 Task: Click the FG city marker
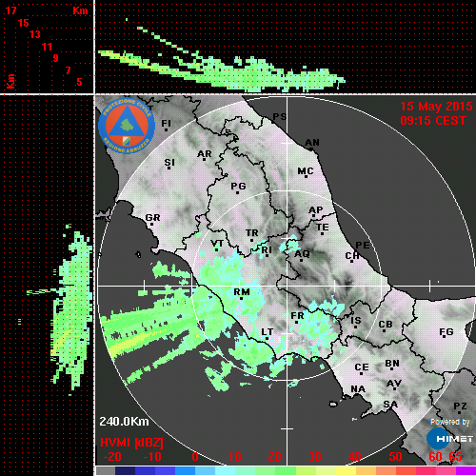click(444, 336)
